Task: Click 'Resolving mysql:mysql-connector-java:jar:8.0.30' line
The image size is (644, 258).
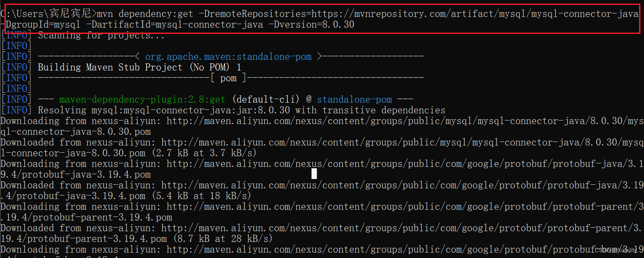Action: [x=242, y=110]
